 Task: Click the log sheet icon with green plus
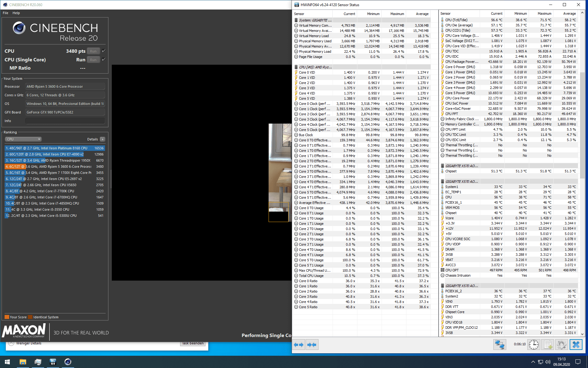tap(548, 345)
